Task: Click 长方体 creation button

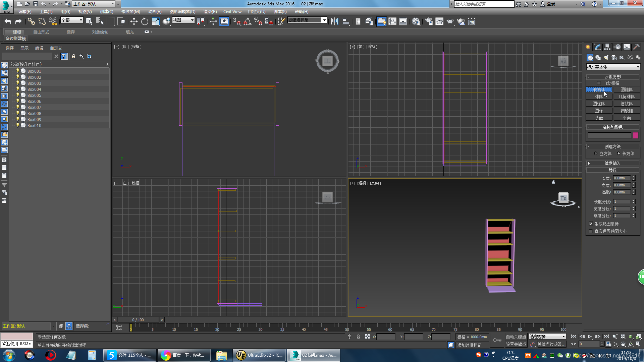Action: [x=599, y=90]
